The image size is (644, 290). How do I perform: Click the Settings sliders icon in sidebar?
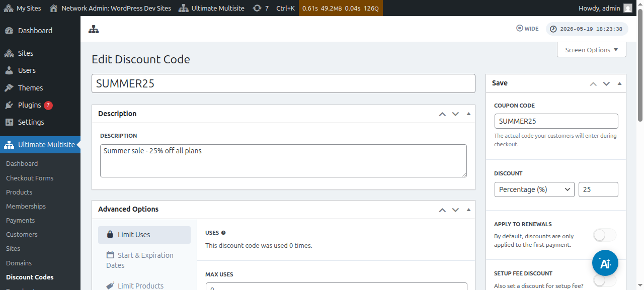point(9,122)
